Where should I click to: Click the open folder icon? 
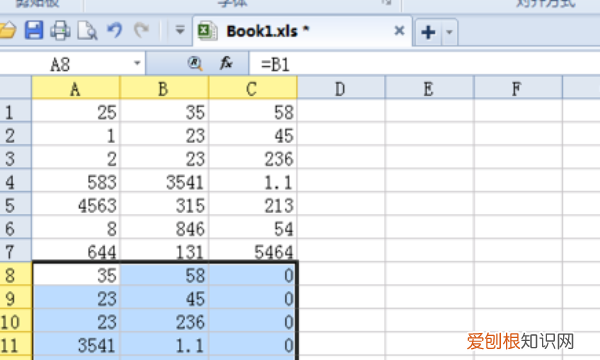[7, 31]
